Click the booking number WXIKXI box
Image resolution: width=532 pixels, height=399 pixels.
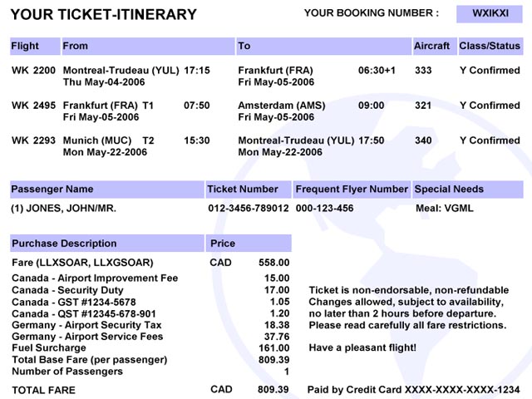coord(490,13)
